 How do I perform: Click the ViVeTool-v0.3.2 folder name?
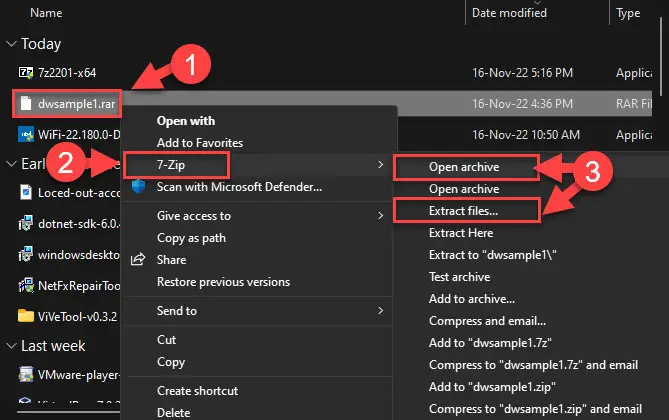77,316
